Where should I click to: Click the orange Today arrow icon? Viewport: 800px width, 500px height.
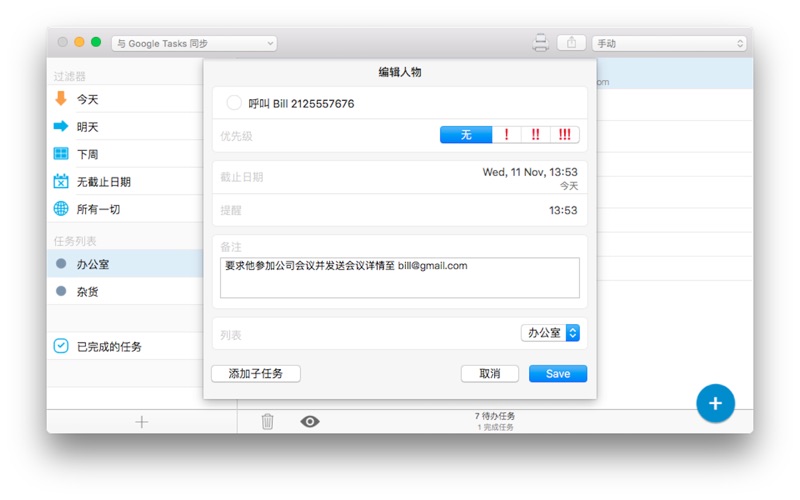(61, 98)
